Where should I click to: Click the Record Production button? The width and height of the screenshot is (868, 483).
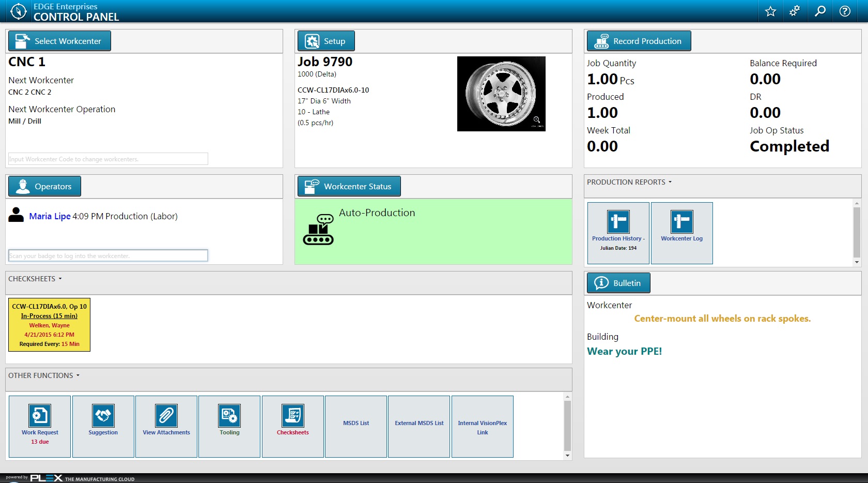639,40
